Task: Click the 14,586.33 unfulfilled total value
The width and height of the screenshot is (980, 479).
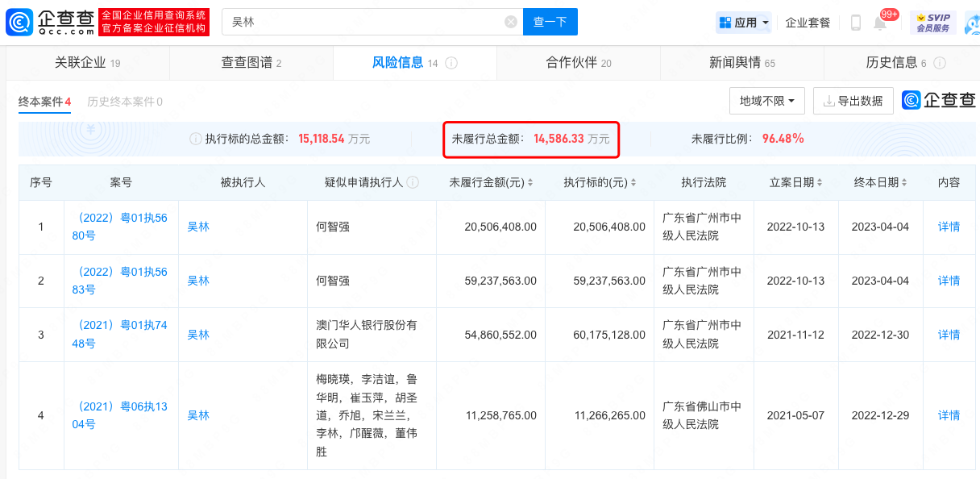Action: pos(560,139)
